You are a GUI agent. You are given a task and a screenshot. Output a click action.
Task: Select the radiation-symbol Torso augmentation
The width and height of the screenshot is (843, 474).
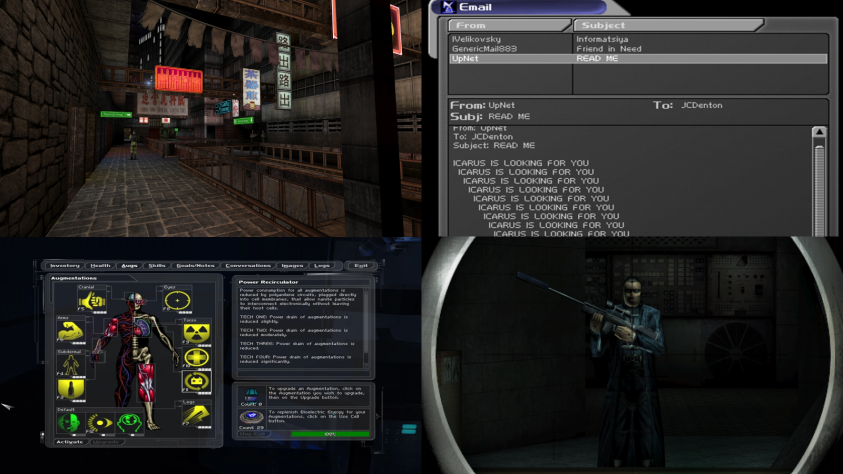(x=197, y=333)
